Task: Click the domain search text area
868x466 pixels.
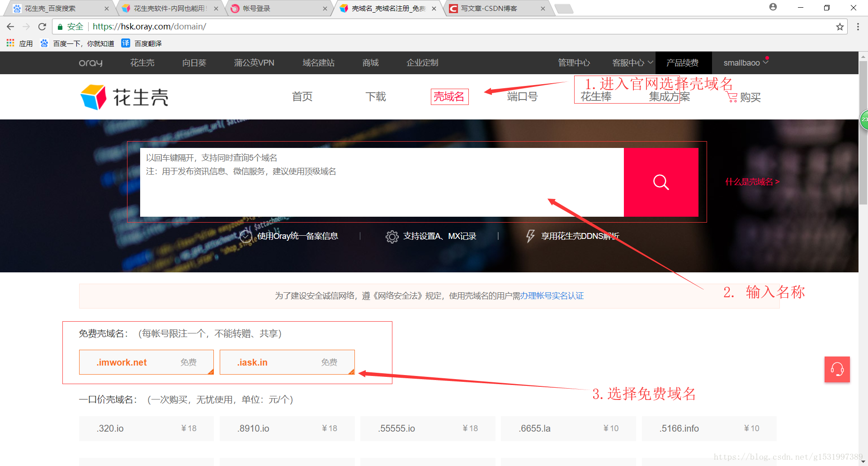Action: (x=382, y=182)
